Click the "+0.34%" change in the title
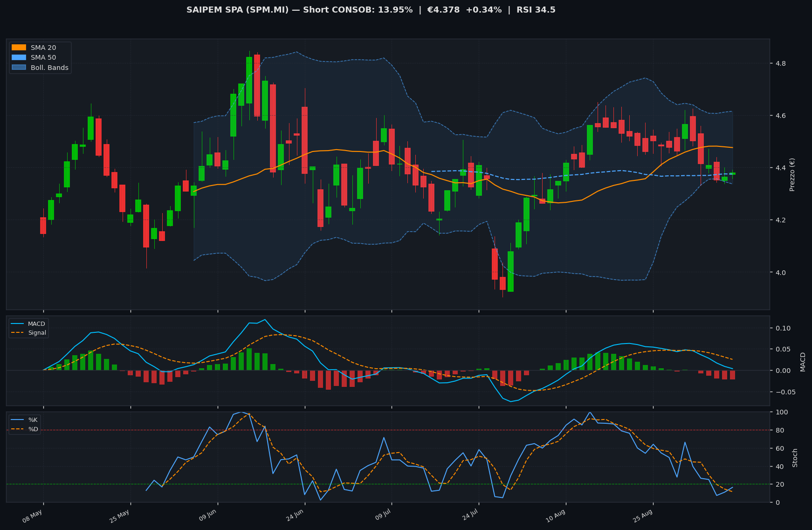812x530 pixels. coord(485,10)
